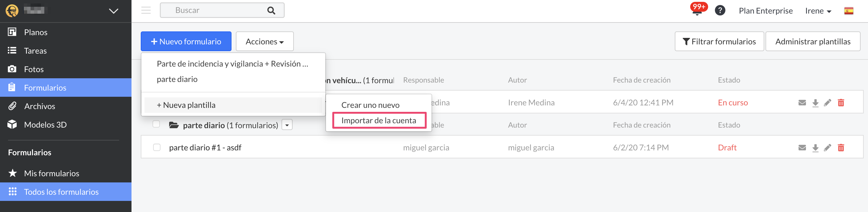Click the Spanish flag language icon

tap(849, 11)
